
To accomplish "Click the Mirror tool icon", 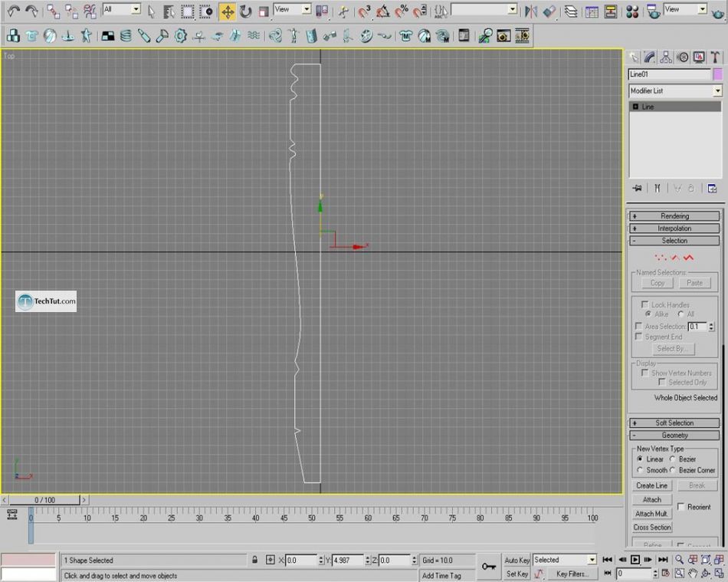I will (x=531, y=12).
